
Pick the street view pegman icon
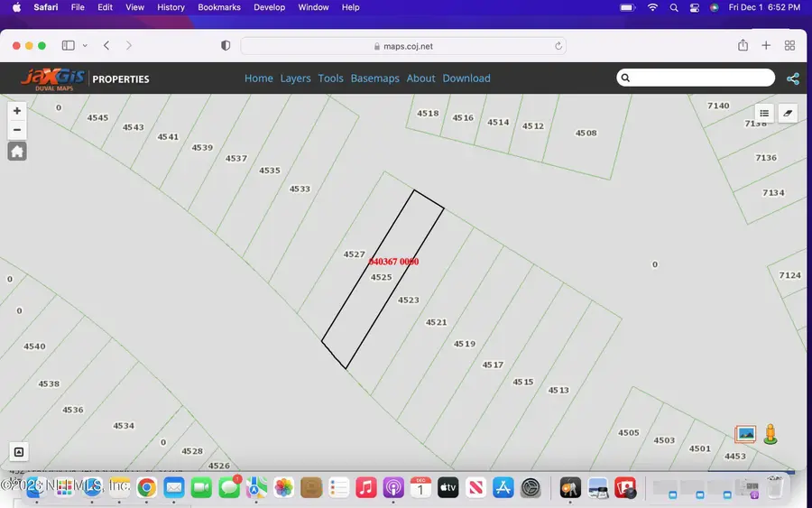pos(770,434)
